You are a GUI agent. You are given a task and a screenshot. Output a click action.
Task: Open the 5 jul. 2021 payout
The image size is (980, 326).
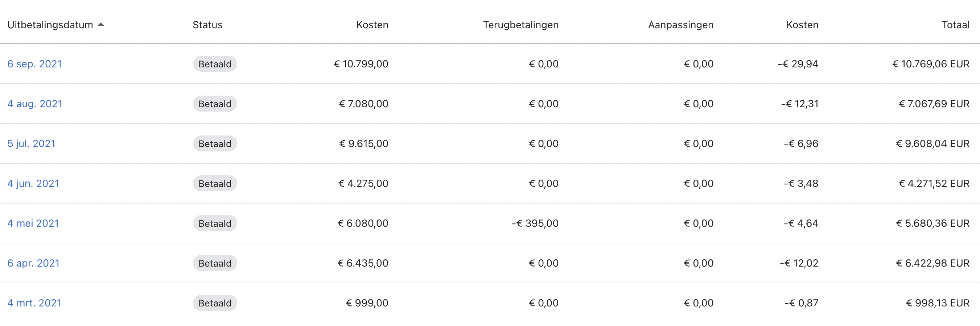pyautogui.click(x=32, y=144)
